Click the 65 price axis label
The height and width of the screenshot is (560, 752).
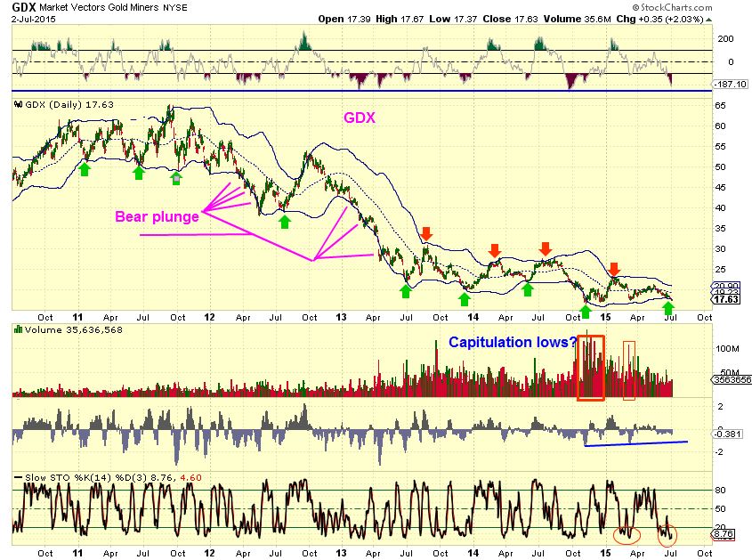[720, 106]
